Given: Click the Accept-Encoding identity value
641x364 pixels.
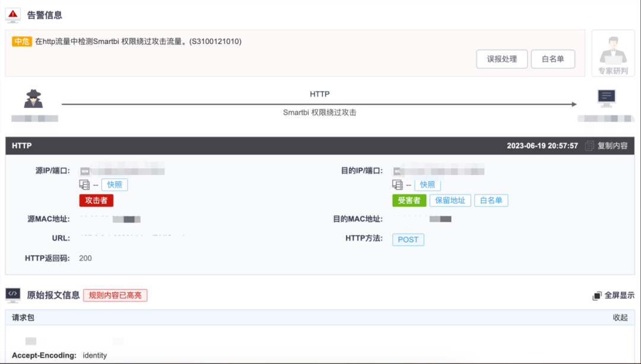Looking at the screenshot, I should [95, 356].
